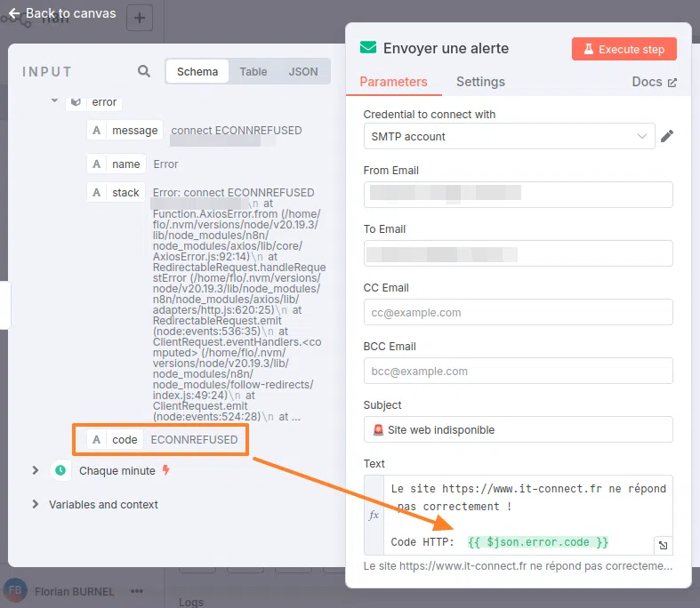Image resolution: width=700 pixels, height=608 pixels.
Task: Click the Chaque minute clock icon
Action: 60,470
